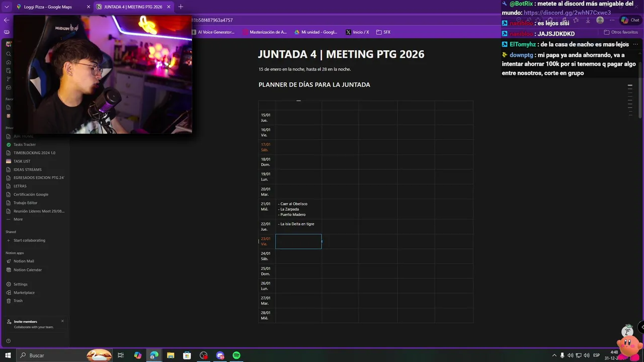Open the browser downloads icon
644x362 pixels.
pyautogui.click(x=588, y=20)
